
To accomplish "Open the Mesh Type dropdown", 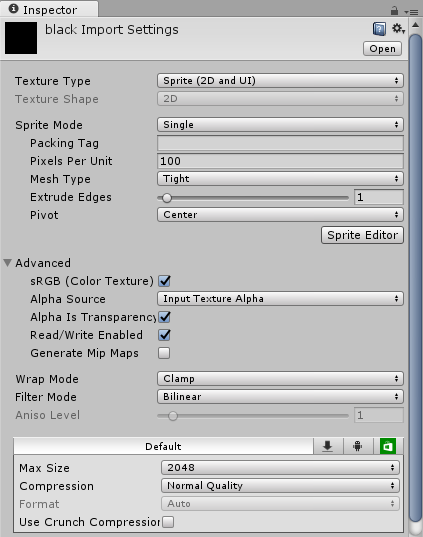I will (x=280, y=179).
